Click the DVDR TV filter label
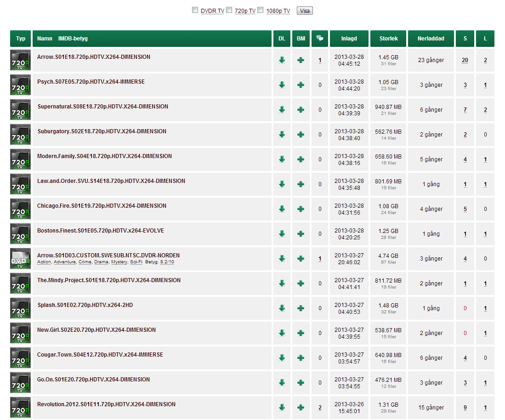The width and height of the screenshot is (505, 420). pyautogui.click(x=212, y=11)
